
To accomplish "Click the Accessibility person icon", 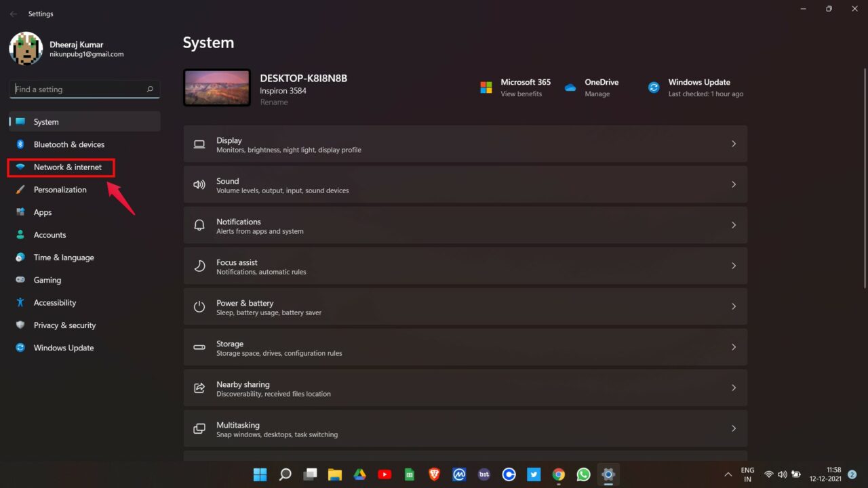I will [x=20, y=303].
